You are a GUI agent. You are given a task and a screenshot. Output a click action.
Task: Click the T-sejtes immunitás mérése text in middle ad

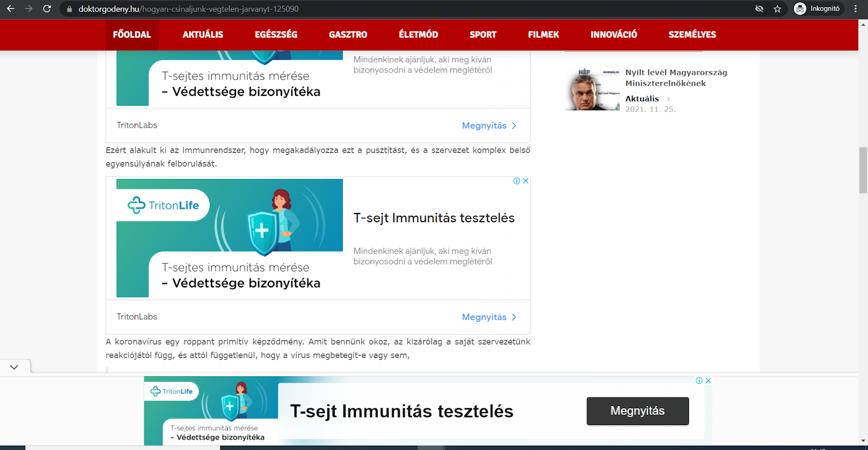pos(235,267)
